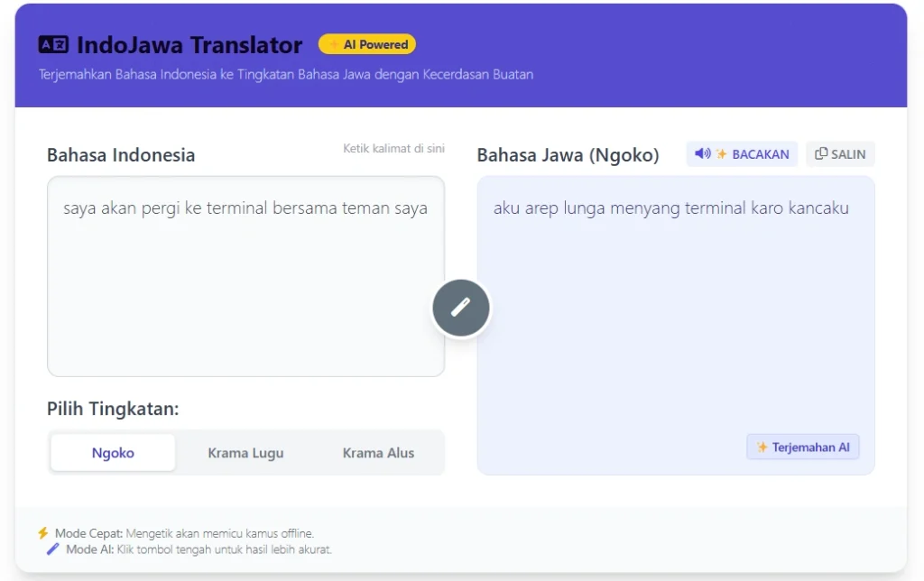Switch to Krama Lugu level
The width and height of the screenshot is (924, 581).
[245, 453]
